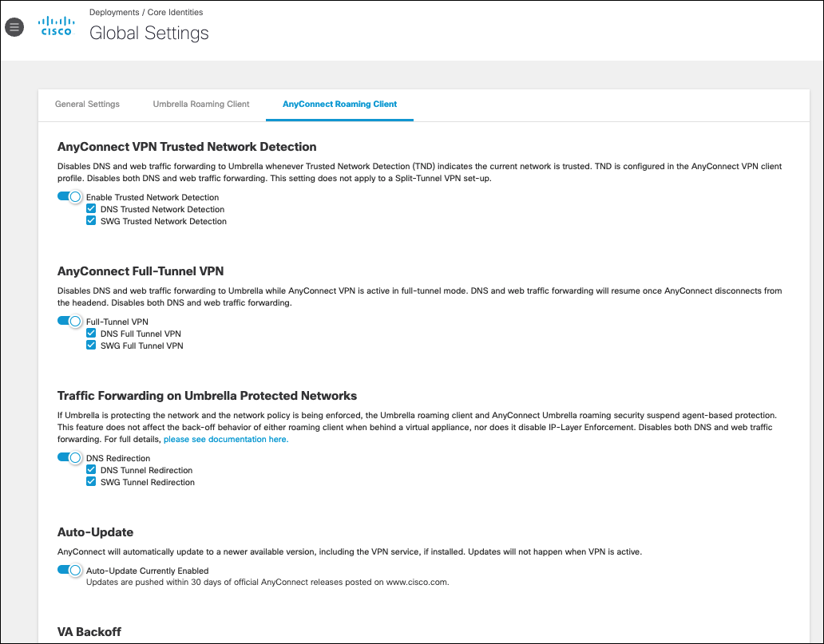This screenshot has height=644, width=824.
Task: Disable the Full-Tunnel VPN toggle
Action: point(69,321)
